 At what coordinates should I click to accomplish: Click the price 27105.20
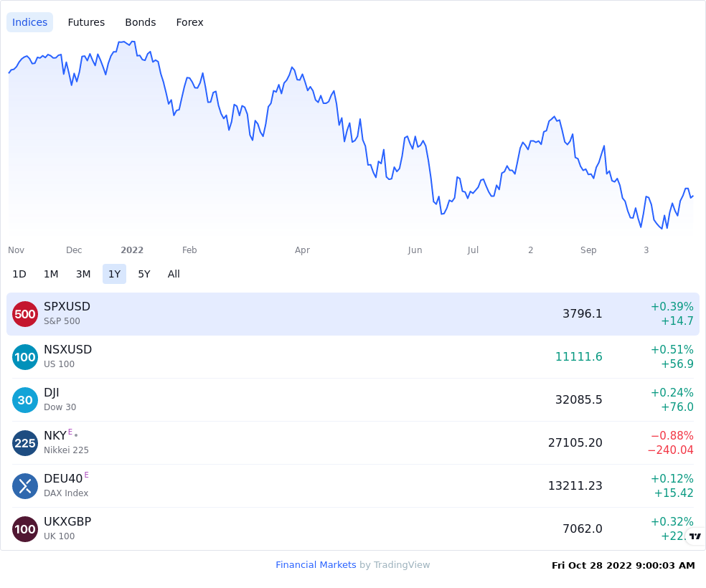click(575, 442)
